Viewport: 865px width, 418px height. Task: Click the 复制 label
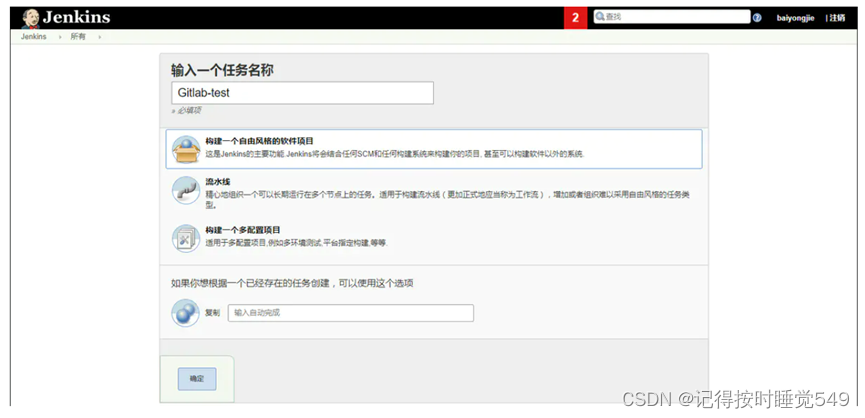pyautogui.click(x=212, y=313)
